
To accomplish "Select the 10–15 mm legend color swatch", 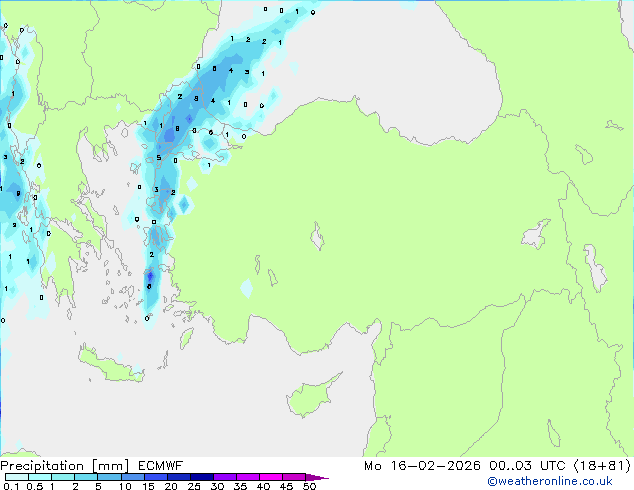I will point(132,477).
